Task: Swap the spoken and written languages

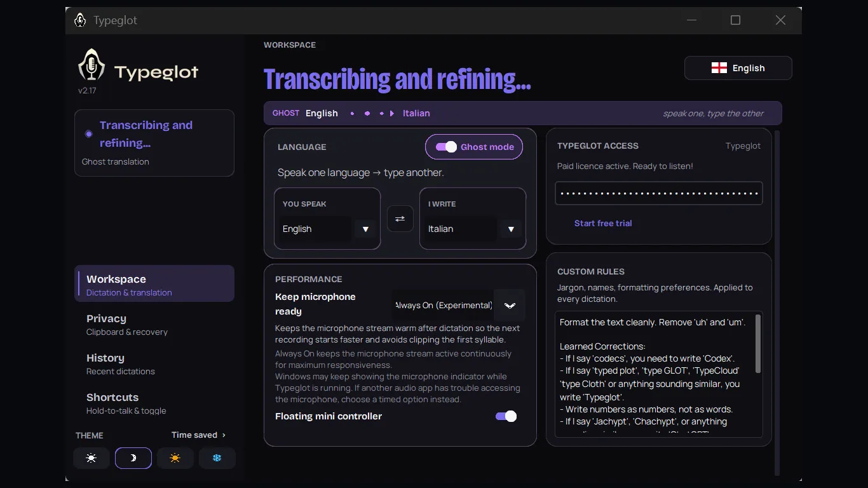Action: point(400,219)
